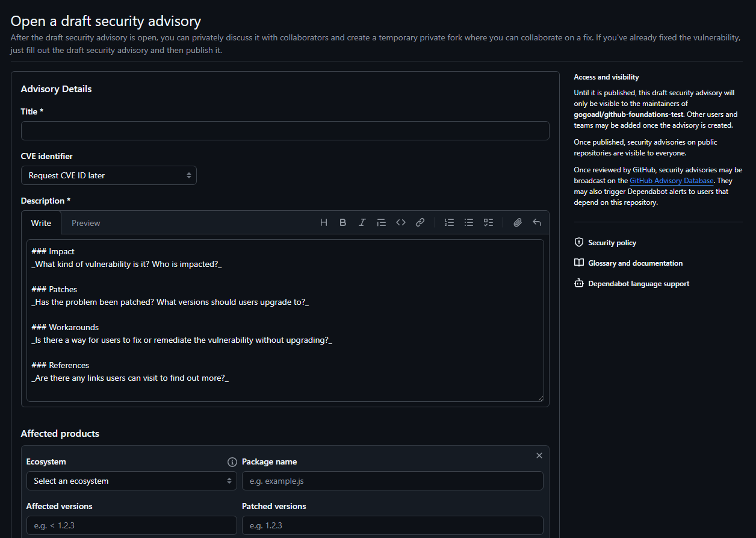The image size is (756, 538).
Task: Click the ecosystem info icon
Action: tap(232, 462)
